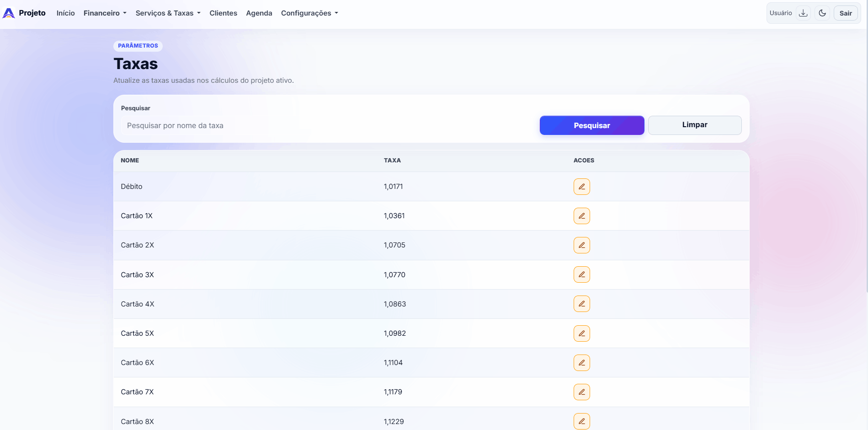Viewport: 868px width, 430px height.
Task: Click the Taxas page heading
Action: 136,64
